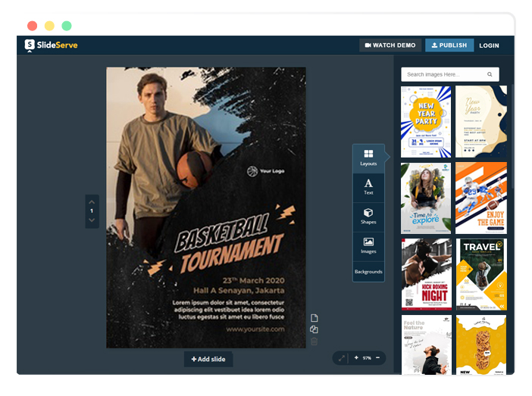Click the 97% zoom value
The width and height of the screenshot is (532, 396).
click(367, 358)
